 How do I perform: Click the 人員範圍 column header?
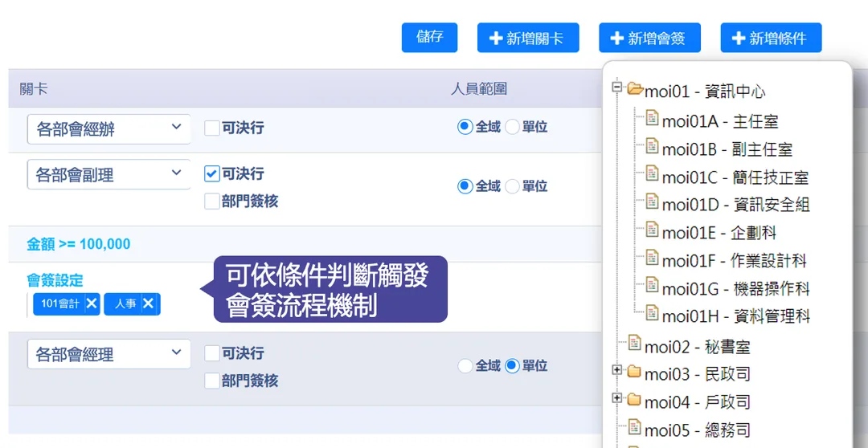click(x=479, y=88)
